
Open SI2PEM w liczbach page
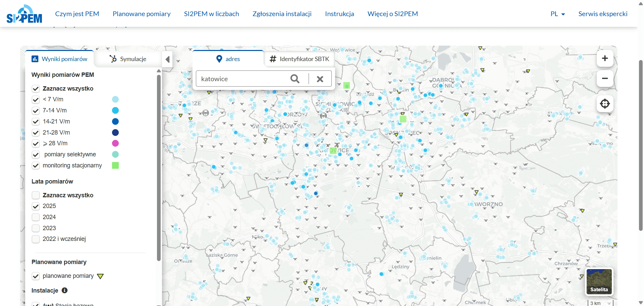coord(211,14)
